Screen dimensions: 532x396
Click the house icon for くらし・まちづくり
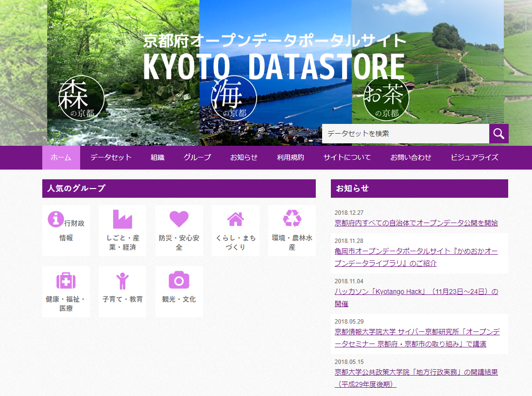pyautogui.click(x=236, y=219)
